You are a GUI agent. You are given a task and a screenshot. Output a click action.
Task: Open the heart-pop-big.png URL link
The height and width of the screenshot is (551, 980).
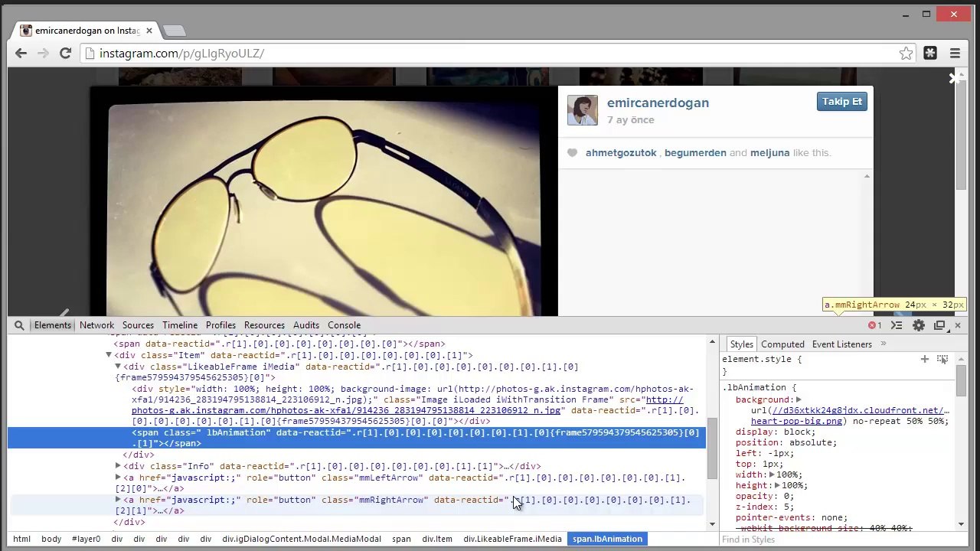pos(850,416)
